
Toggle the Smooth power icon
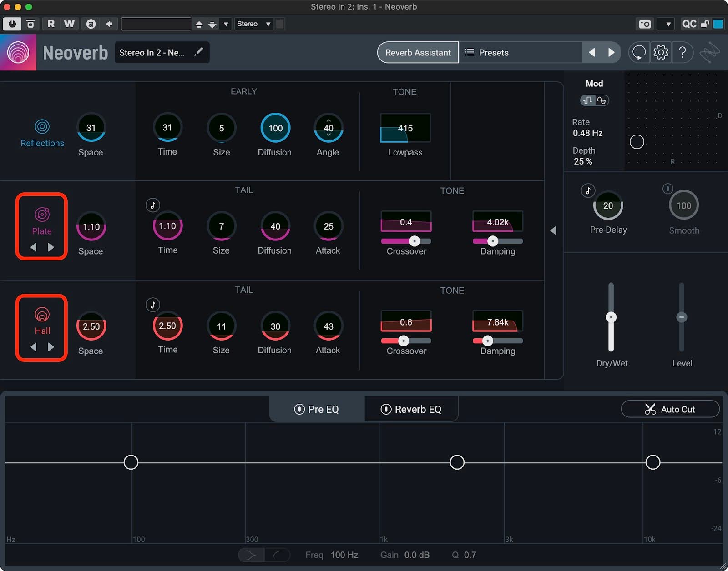[667, 188]
